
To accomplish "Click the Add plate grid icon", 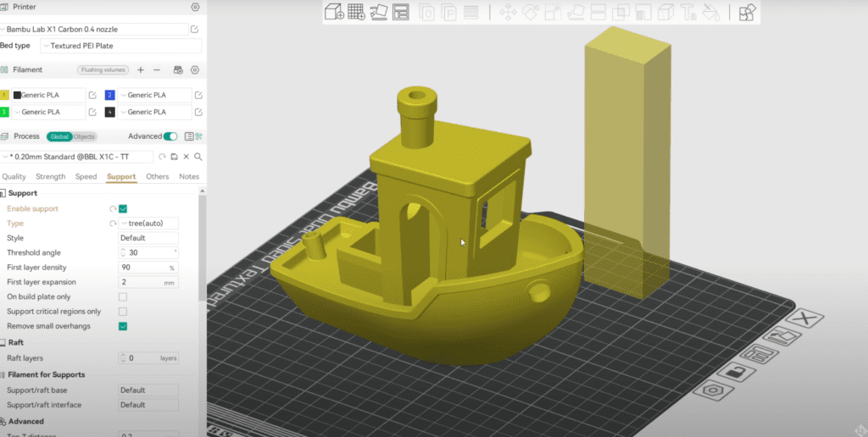I will [357, 12].
